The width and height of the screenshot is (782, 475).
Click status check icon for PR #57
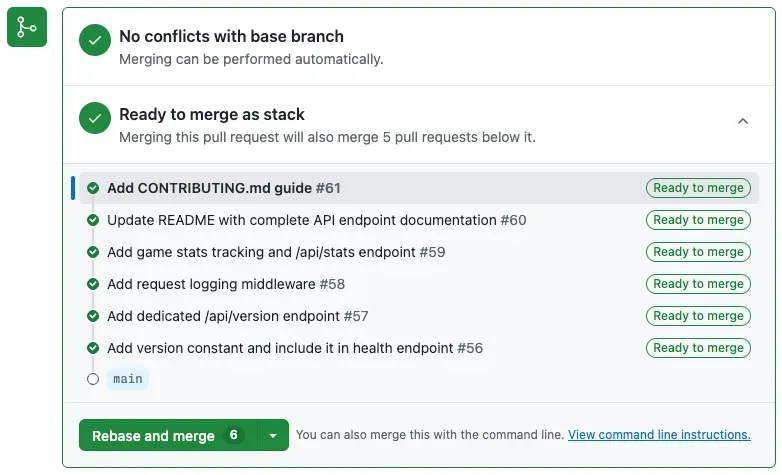click(x=93, y=316)
